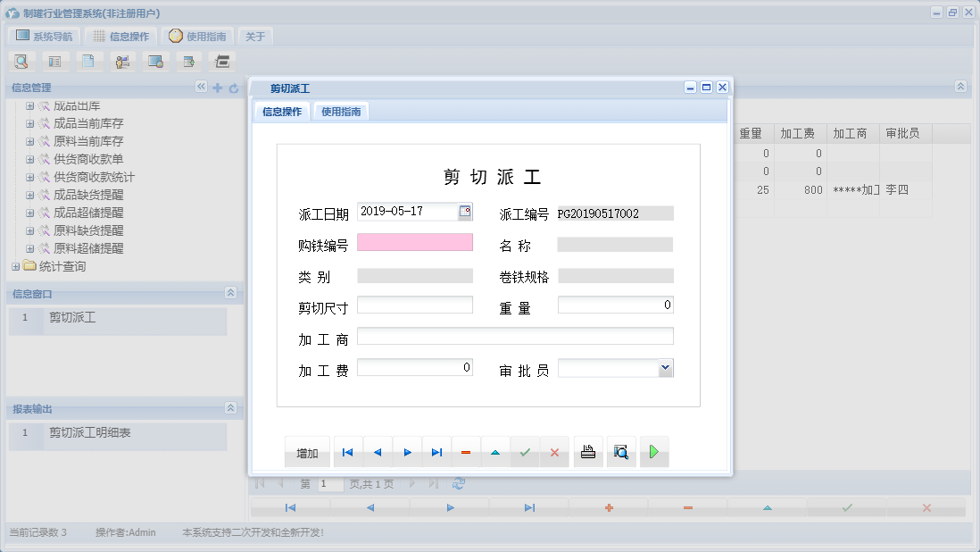Jump to the last record in the dialog

436,452
